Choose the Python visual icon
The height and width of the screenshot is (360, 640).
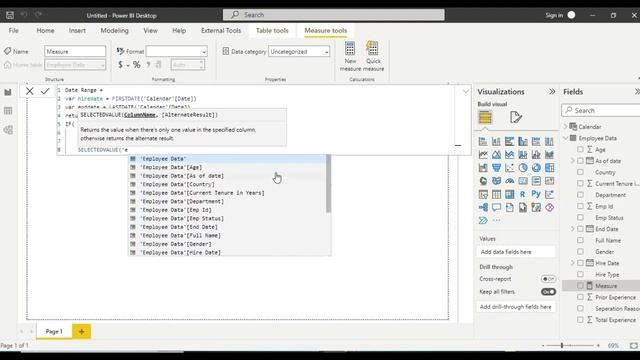click(x=536, y=194)
